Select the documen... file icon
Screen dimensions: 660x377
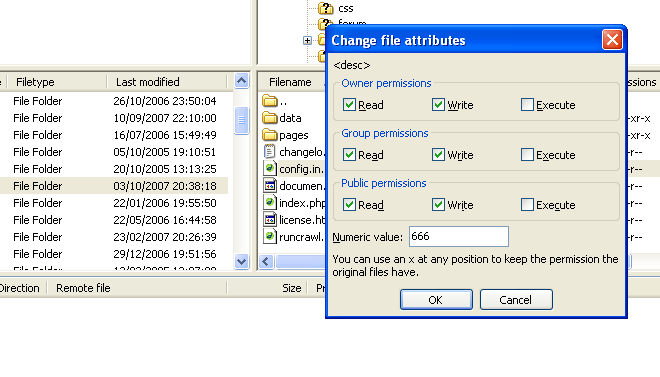tap(269, 186)
